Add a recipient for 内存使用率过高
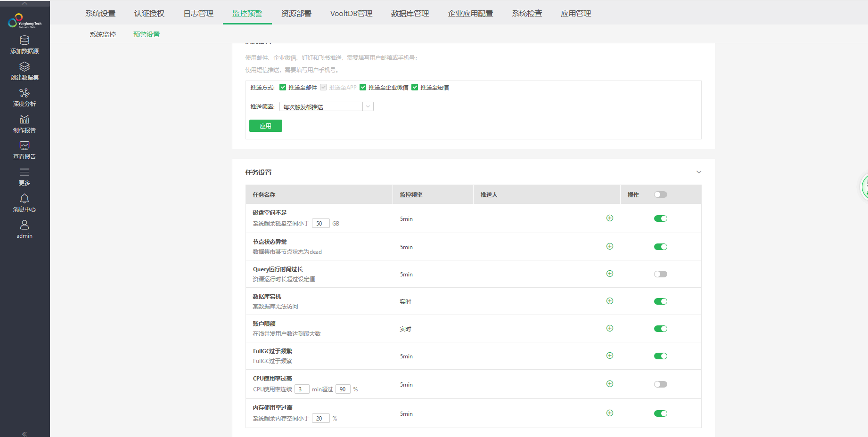This screenshot has height=437, width=868. coord(610,413)
